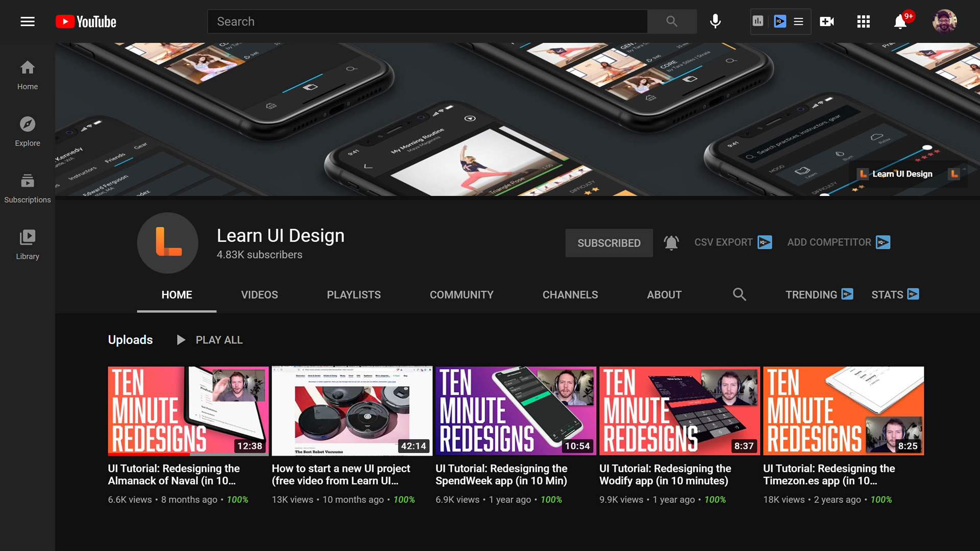The image size is (980, 551).
Task: Open YouTube apps grid
Action: click(864, 21)
